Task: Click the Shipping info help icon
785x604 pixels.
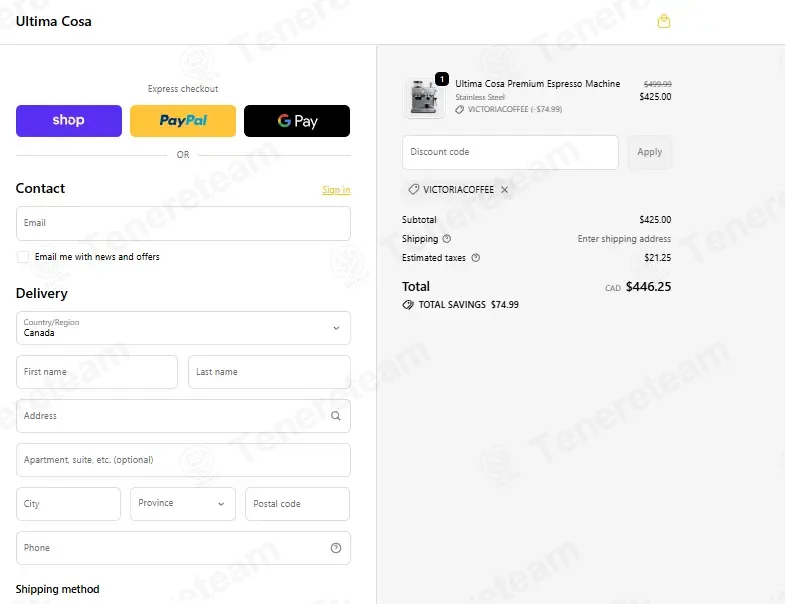Action: coord(447,239)
